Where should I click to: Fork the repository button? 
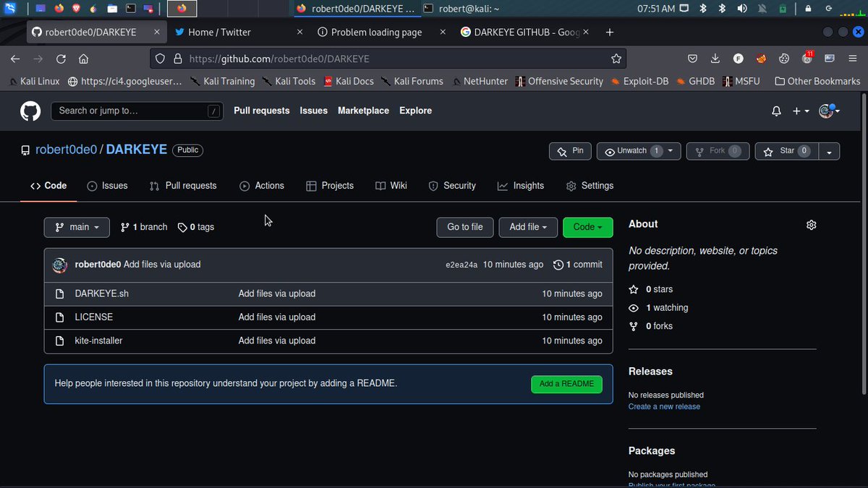(718, 151)
